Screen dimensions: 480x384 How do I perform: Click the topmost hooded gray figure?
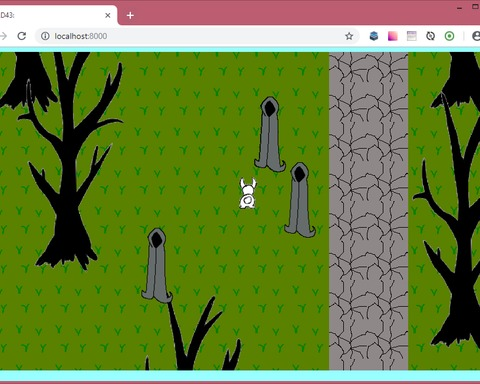pos(270,134)
